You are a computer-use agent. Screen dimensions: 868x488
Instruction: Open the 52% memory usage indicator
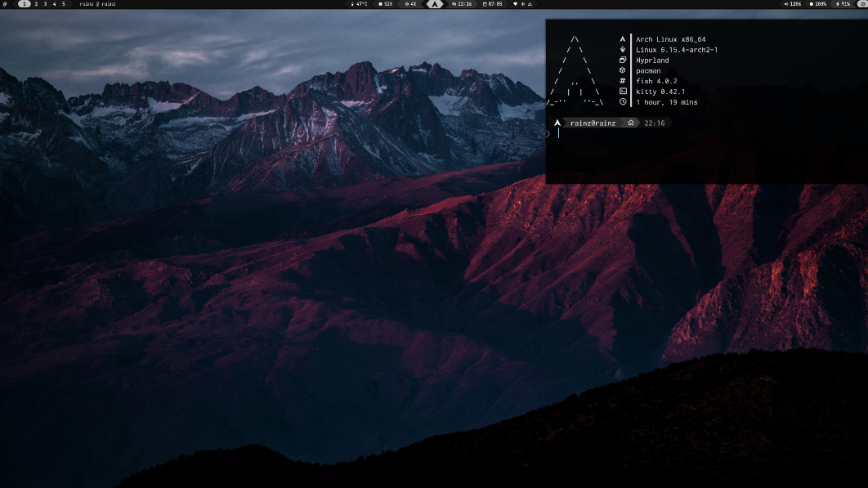385,4
